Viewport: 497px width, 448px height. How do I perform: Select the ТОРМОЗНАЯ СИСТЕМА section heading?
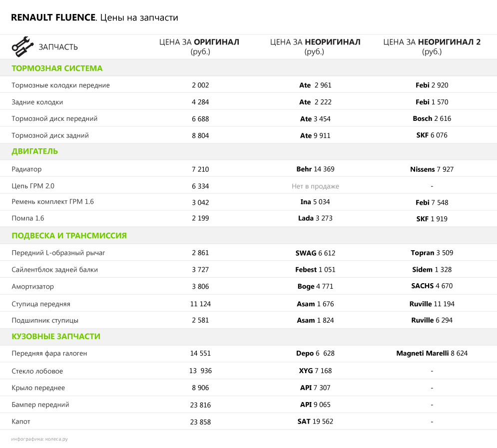pyautogui.click(x=57, y=68)
